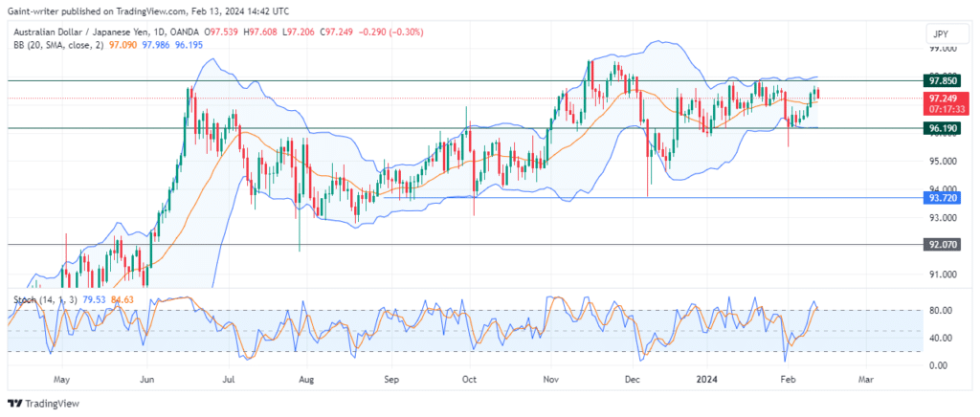980x417 pixels.
Task: Click the Dec label on time axis
Action: 632,379
